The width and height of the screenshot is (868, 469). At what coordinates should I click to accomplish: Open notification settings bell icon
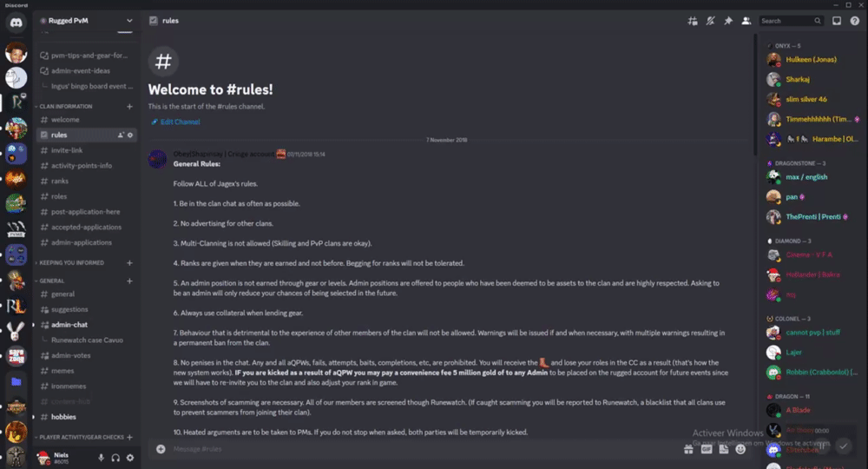click(x=710, y=21)
